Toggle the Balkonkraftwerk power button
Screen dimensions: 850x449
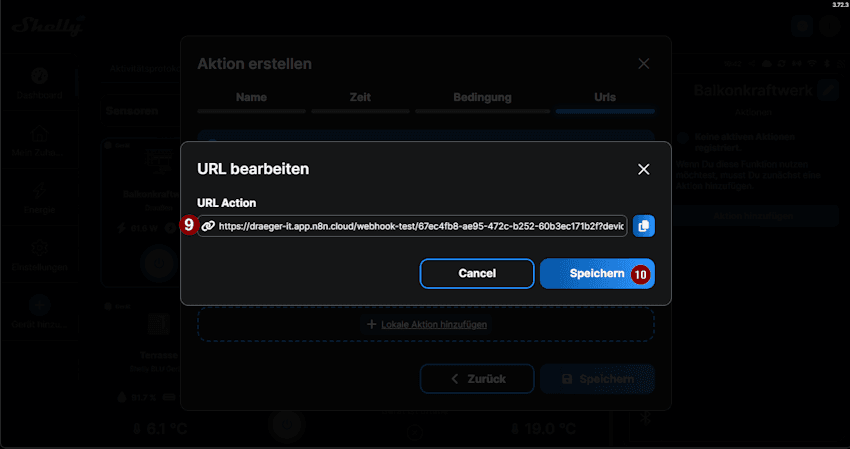tap(158, 264)
